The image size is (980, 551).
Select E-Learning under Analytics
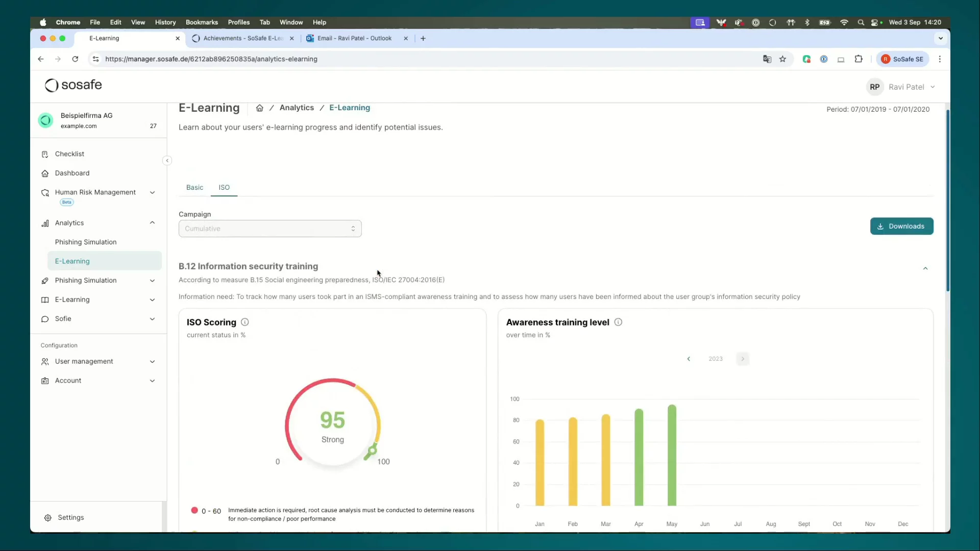coord(105,261)
